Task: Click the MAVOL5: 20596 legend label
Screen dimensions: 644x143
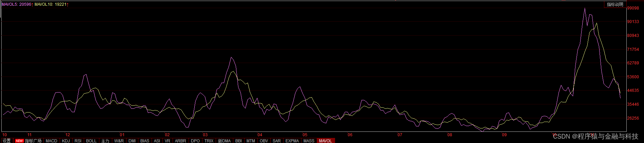Action: pyautogui.click(x=17, y=4)
